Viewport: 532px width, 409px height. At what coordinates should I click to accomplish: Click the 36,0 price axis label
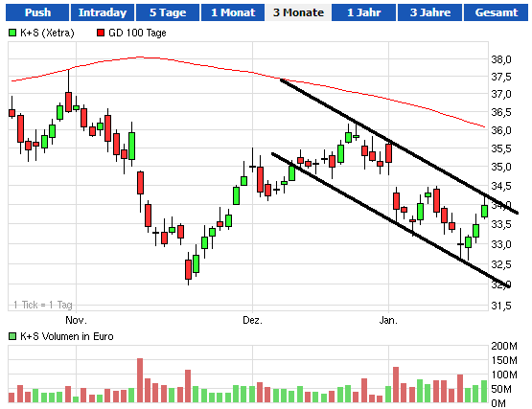point(501,130)
